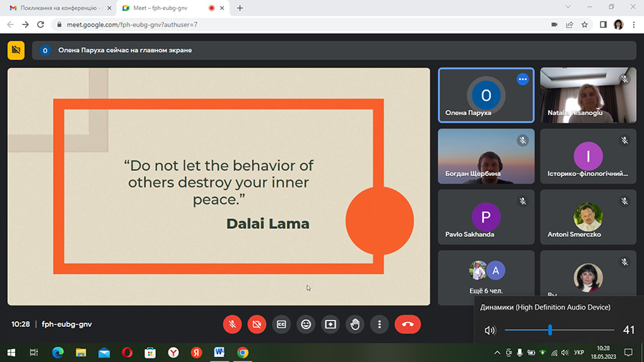Viewport: 644px width, 362px height.
Task: Open camera permission icon in address bar
Action: 555,24
